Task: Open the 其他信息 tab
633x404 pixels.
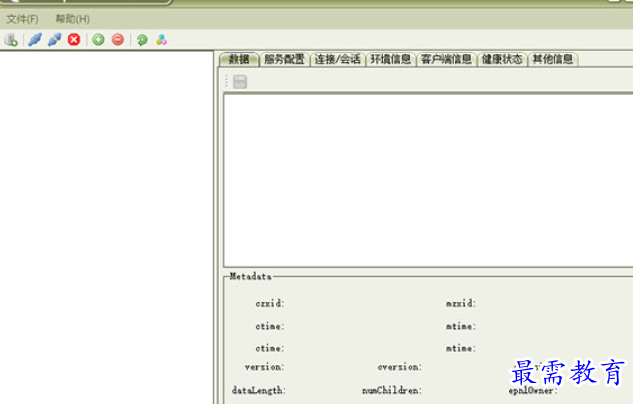Action: (x=553, y=59)
